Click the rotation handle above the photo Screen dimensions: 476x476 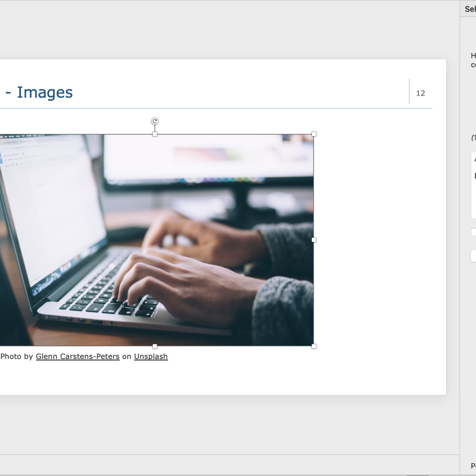click(x=155, y=121)
